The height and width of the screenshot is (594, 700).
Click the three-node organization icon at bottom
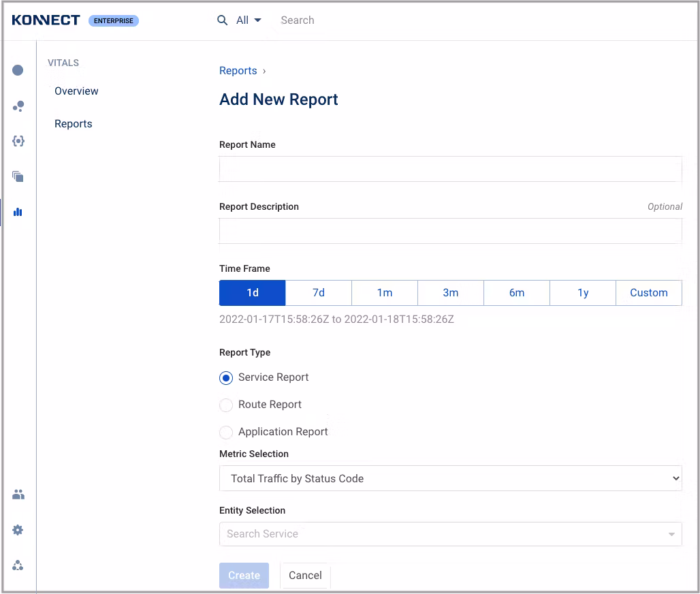pos(18,565)
